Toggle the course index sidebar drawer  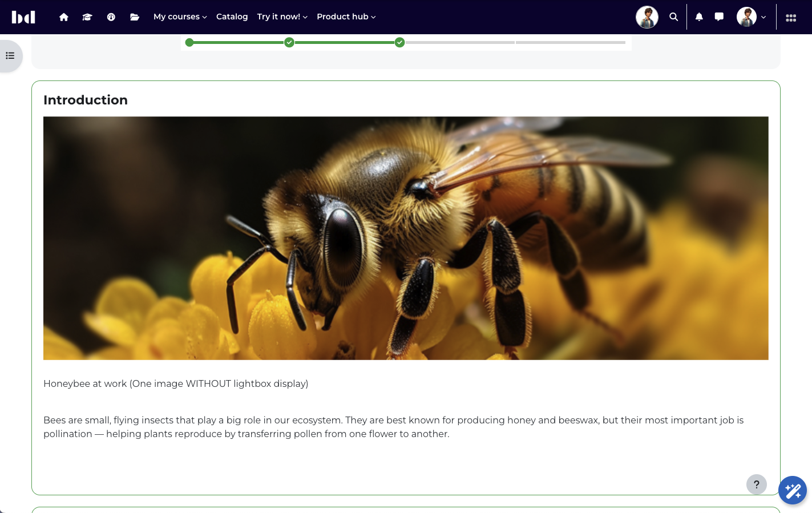coord(10,56)
